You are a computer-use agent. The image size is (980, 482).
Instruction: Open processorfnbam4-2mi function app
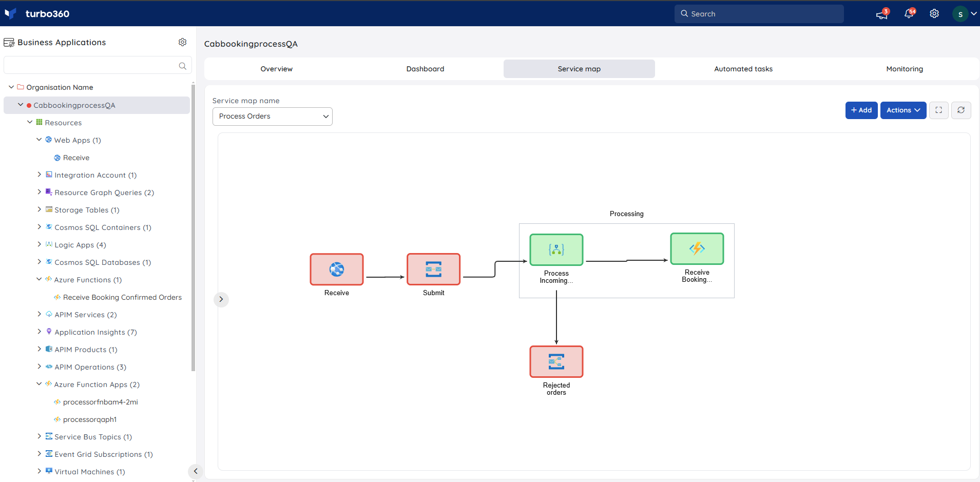pyautogui.click(x=100, y=402)
